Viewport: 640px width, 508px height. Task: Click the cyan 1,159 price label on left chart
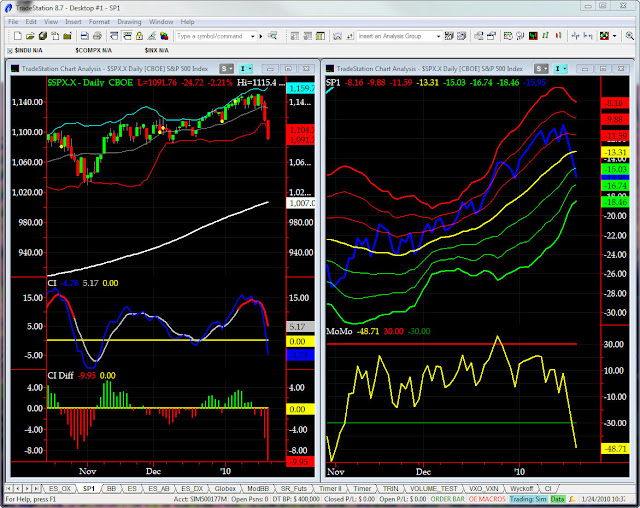[301, 88]
